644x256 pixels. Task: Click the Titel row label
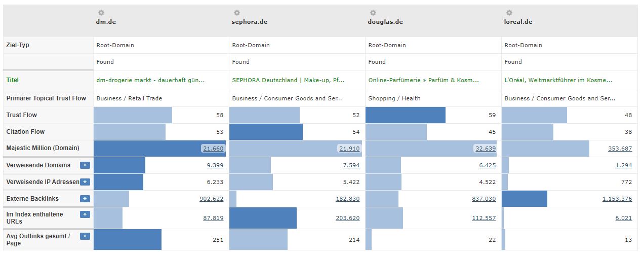(x=13, y=80)
